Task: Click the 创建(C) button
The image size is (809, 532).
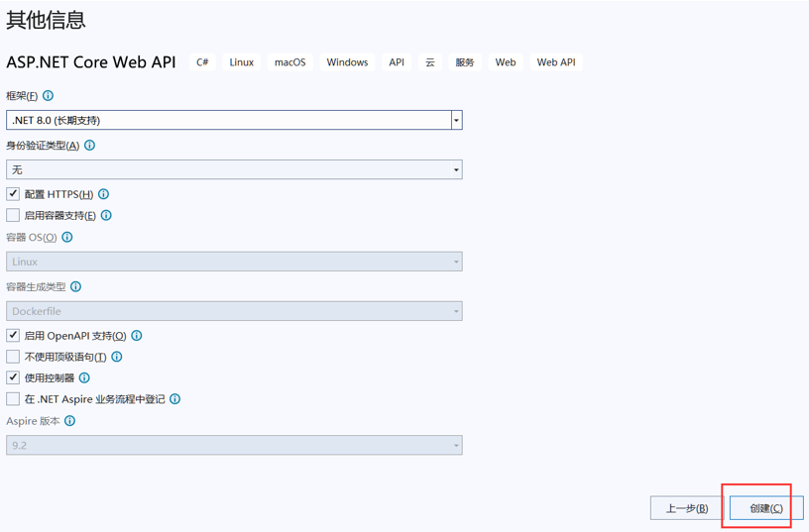Action: [766, 508]
